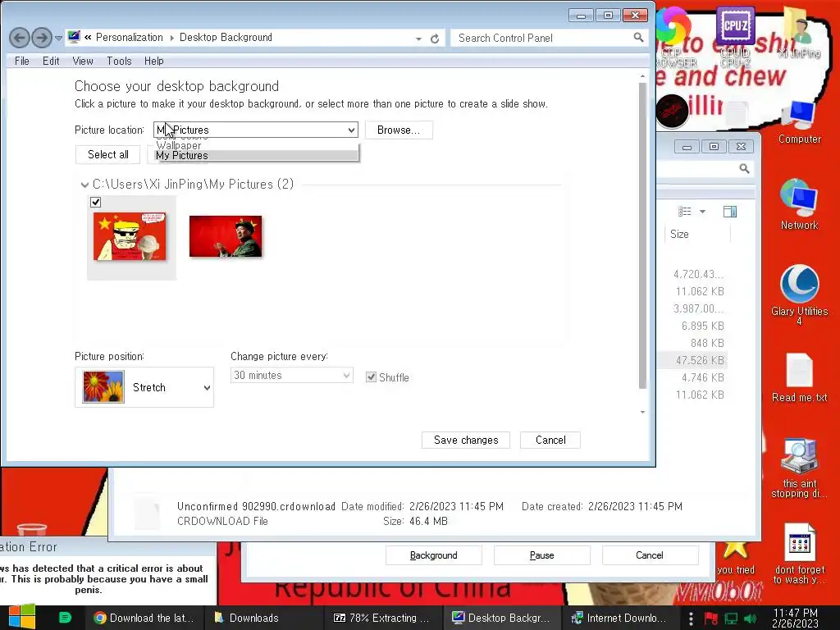
Task: Click the network tray icon
Action: 731,619
